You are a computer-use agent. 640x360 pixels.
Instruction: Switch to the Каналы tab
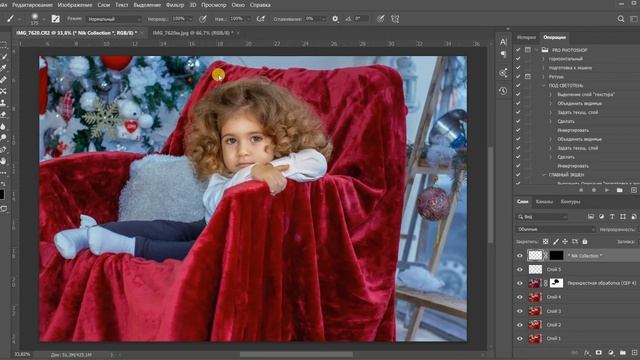[x=544, y=202]
